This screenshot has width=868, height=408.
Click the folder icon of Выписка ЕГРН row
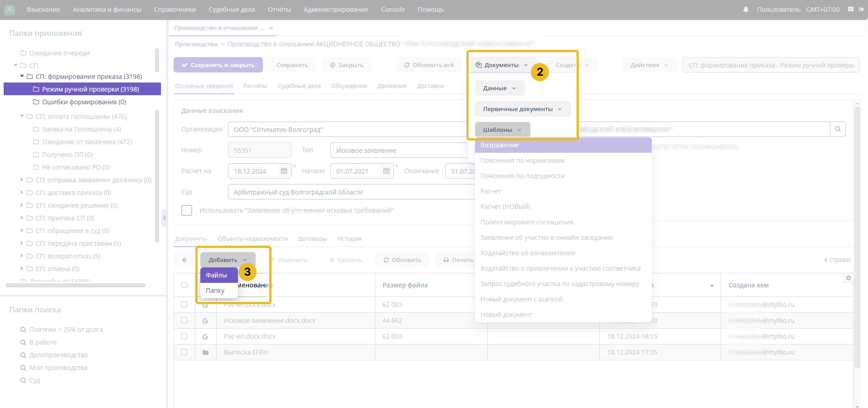pos(205,352)
